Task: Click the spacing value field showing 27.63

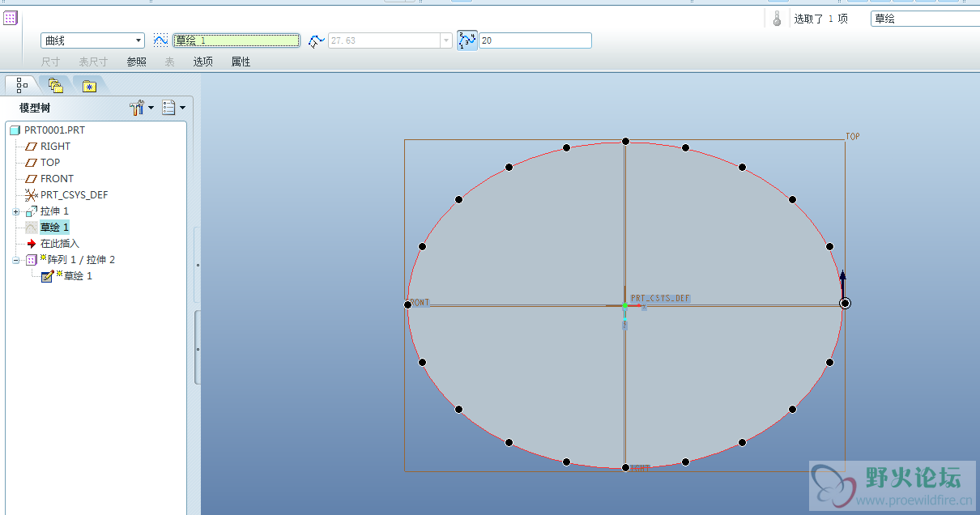Action: (x=384, y=40)
